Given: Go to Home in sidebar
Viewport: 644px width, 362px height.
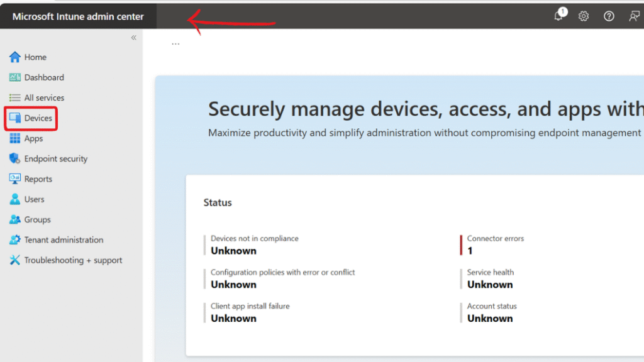Looking at the screenshot, I should pos(35,57).
